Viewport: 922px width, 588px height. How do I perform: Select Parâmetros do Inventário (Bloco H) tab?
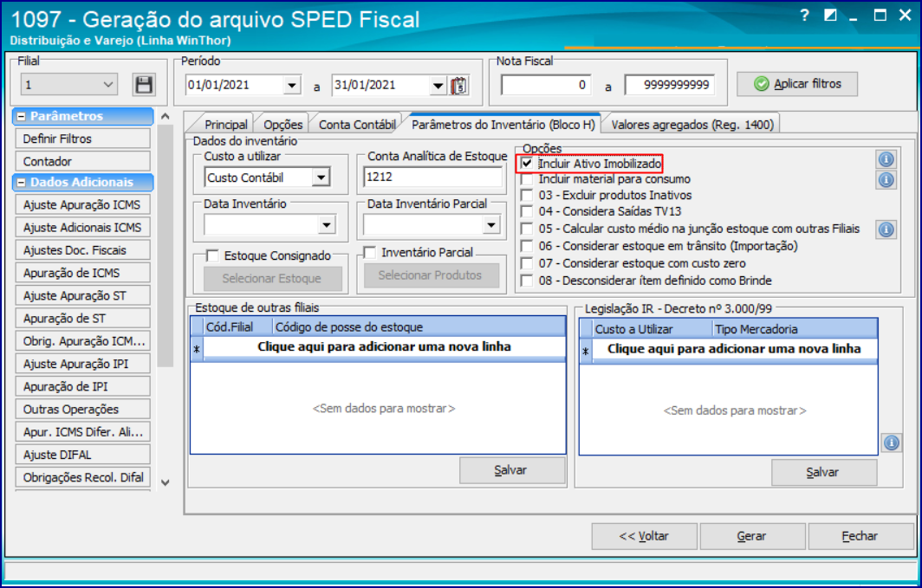click(x=503, y=125)
